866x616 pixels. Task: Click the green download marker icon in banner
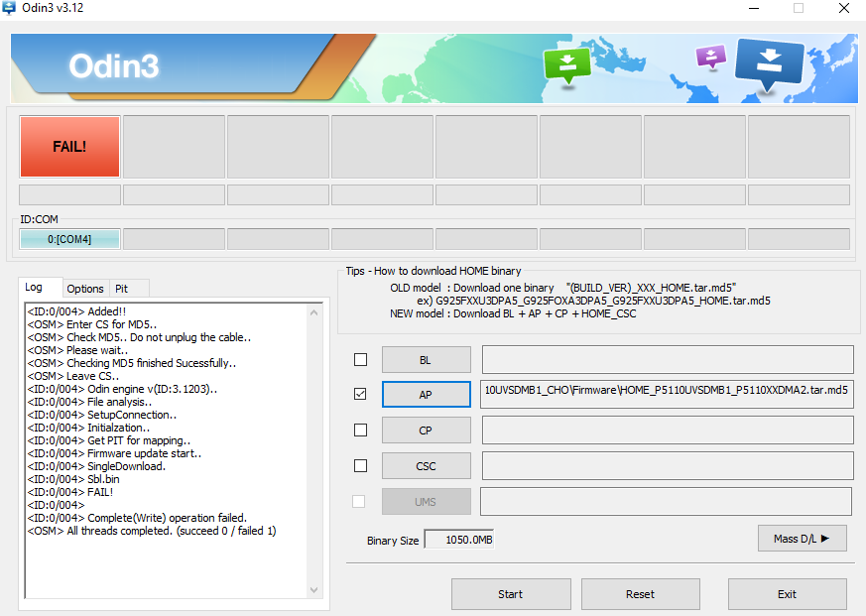coord(567,65)
